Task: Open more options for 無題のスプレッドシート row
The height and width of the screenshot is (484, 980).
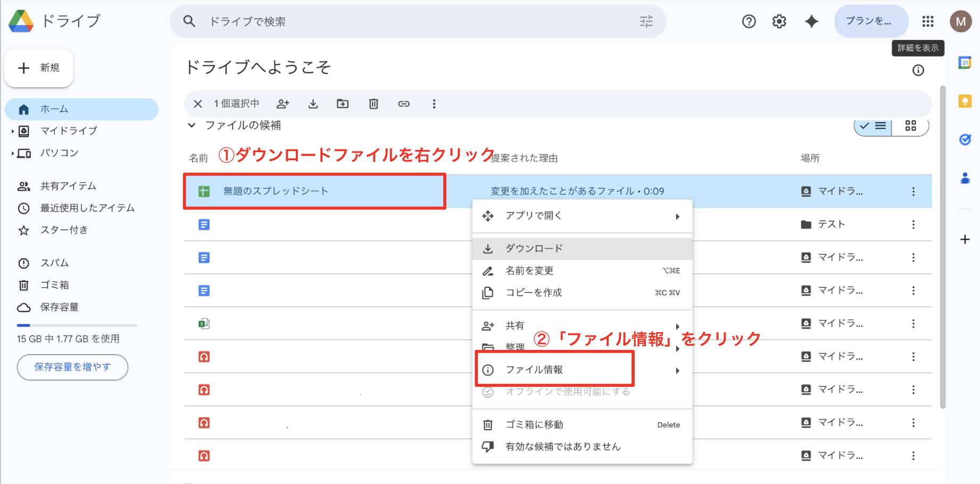Action: 913,191
